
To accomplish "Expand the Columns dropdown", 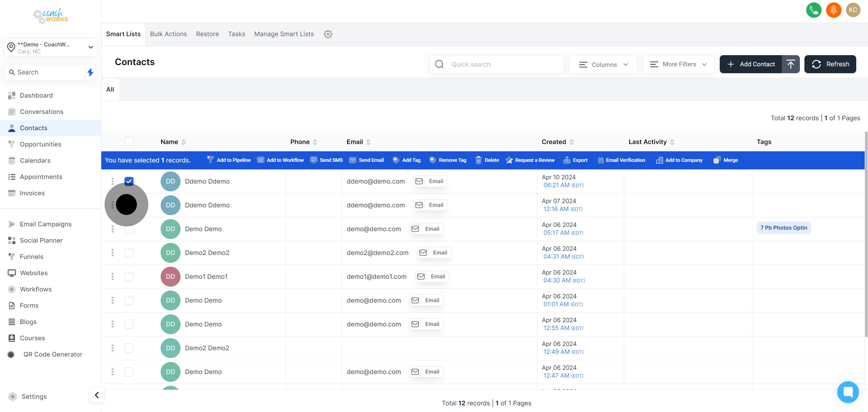I will click(x=603, y=64).
